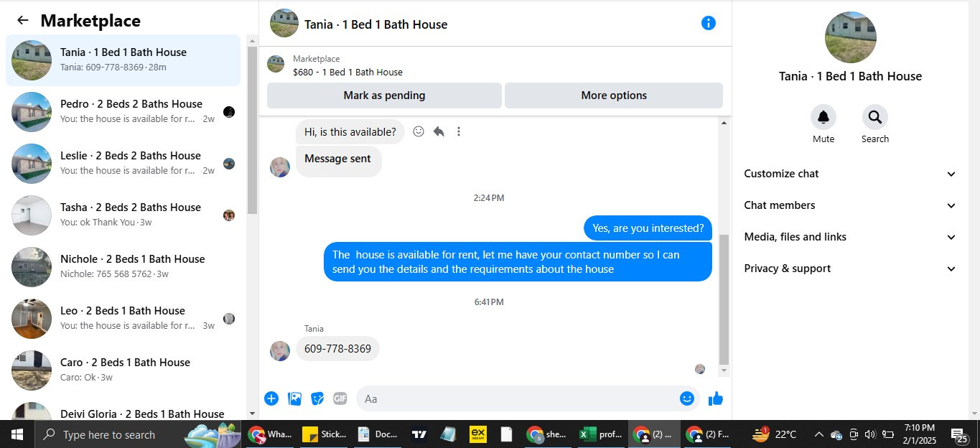Image resolution: width=980 pixels, height=448 pixels.
Task: React to 'Hi, is this available?' with emoji
Action: (x=419, y=131)
